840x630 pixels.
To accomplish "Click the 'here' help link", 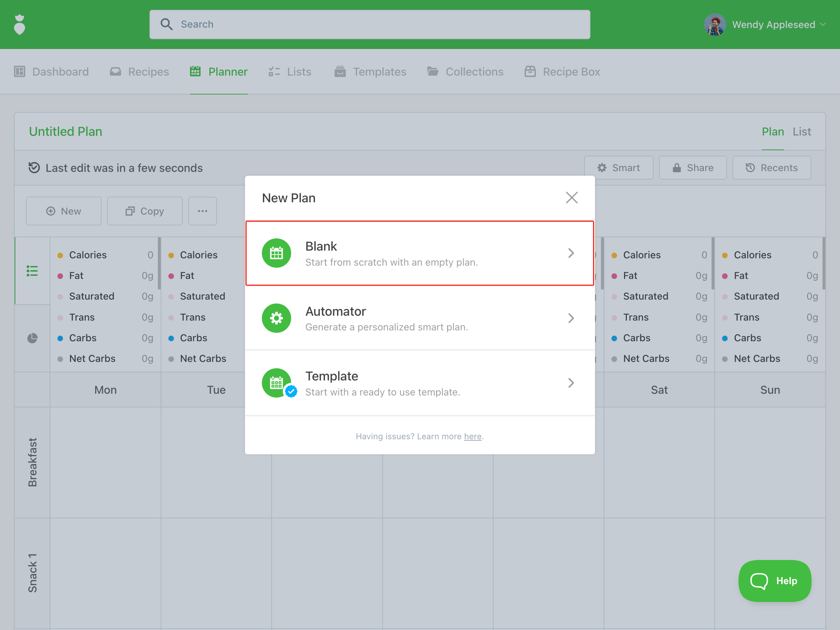I will pyautogui.click(x=472, y=436).
